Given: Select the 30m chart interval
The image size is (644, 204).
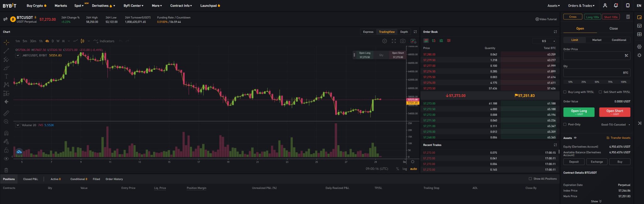Looking at the screenshot, I should point(33,41).
